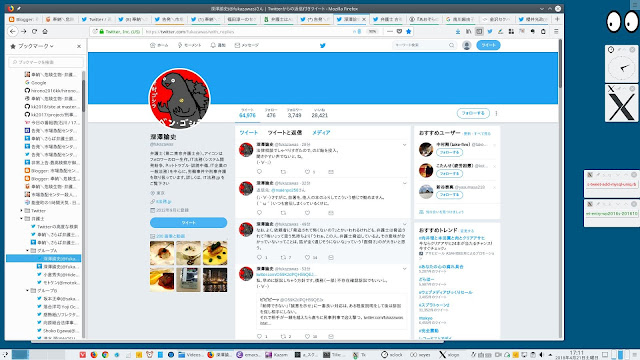640x360 pixels.
Task: Open the three-dot profile options menu
Action: point(496,113)
